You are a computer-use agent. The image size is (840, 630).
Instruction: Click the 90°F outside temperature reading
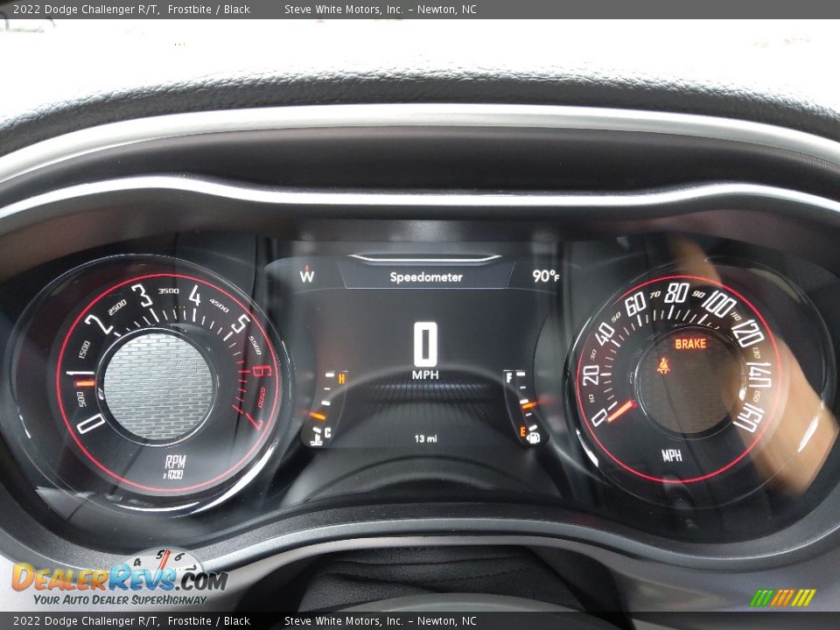pos(546,276)
